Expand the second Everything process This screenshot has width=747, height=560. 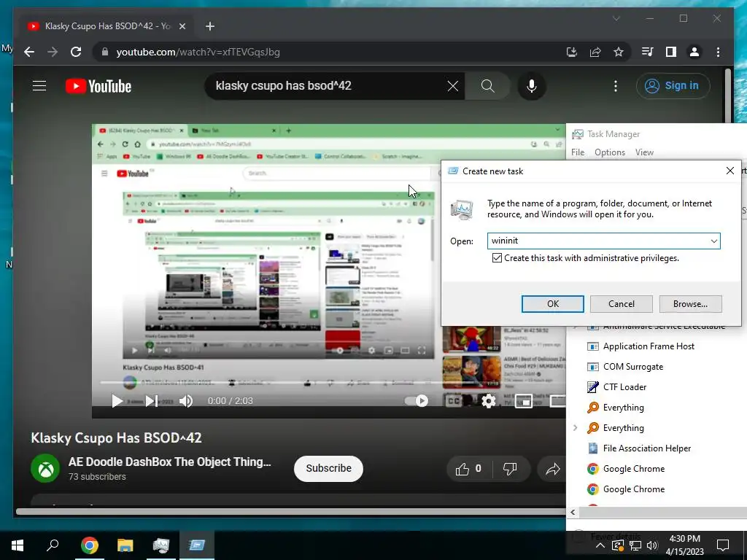point(575,427)
